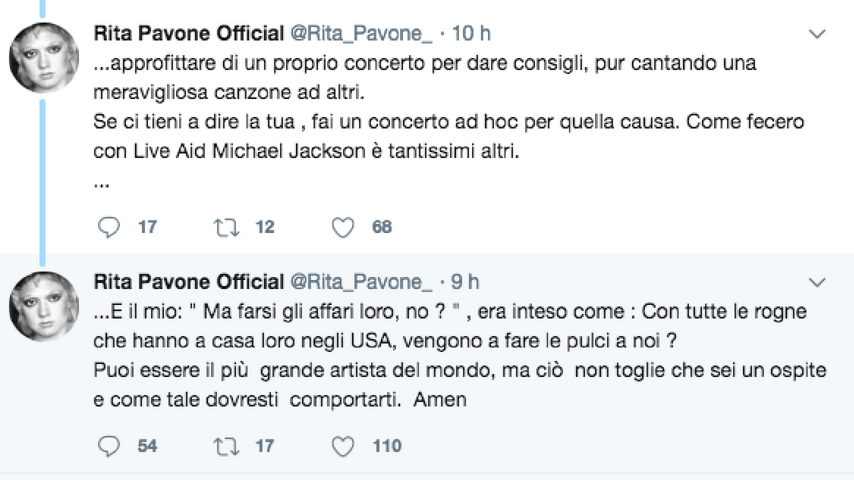854x480 pixels.
Task: Click @Rita_Pavone_ handle on the second tweet
Action: tap(361, 281)
